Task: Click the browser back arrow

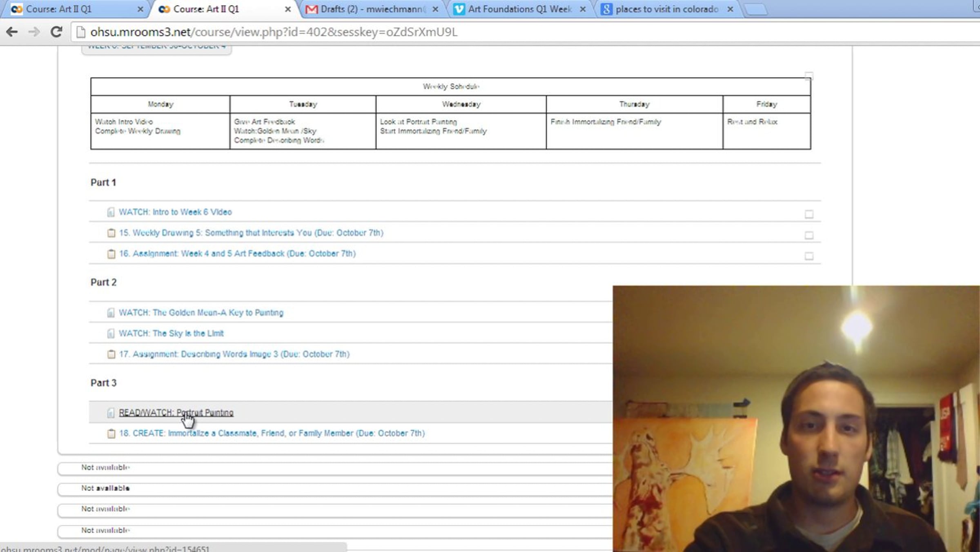Action: click(x=12, y=32)
